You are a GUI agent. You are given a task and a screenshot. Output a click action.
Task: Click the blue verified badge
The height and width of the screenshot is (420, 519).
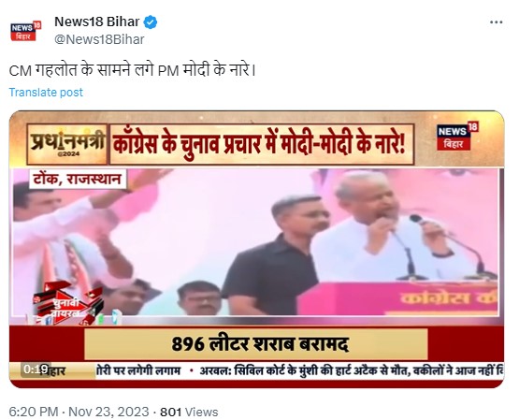(x=151, y=22)
